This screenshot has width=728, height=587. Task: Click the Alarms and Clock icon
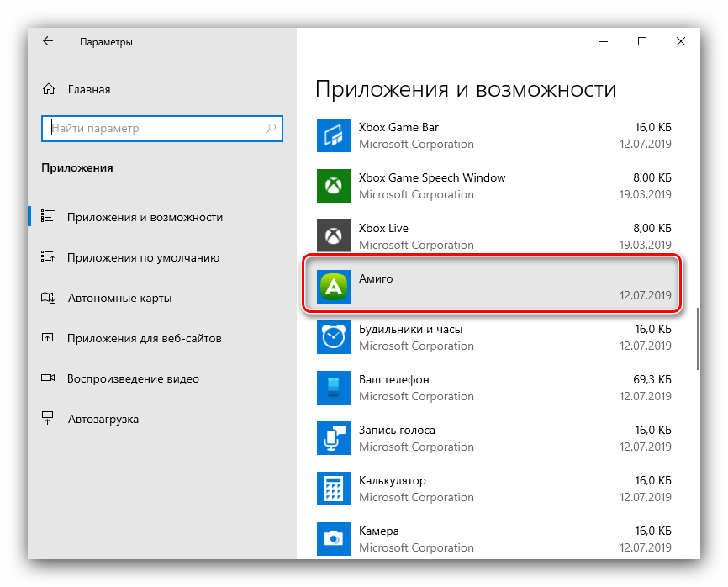332,337
